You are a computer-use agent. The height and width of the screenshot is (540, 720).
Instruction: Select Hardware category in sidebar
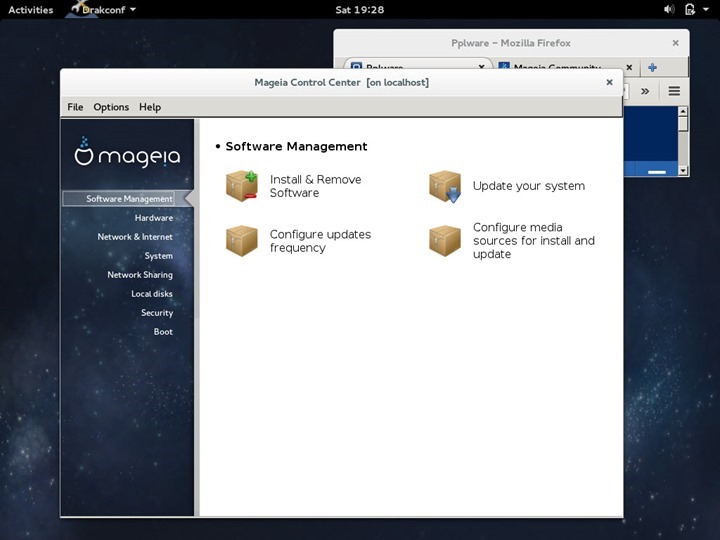tap(154, 218)
